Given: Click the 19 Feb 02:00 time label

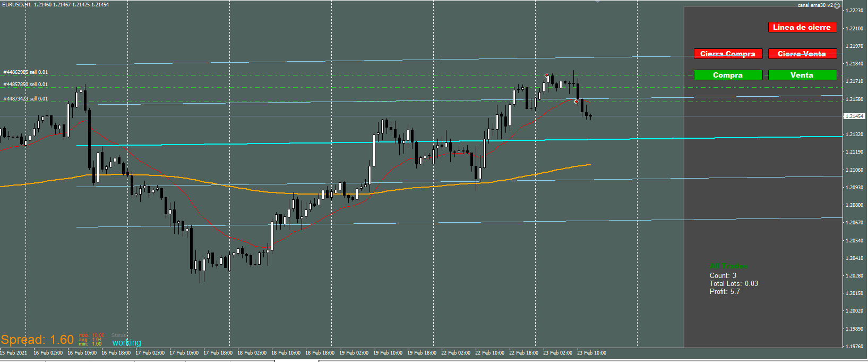Looking at the screenshot, I should [x=354, y=352].
